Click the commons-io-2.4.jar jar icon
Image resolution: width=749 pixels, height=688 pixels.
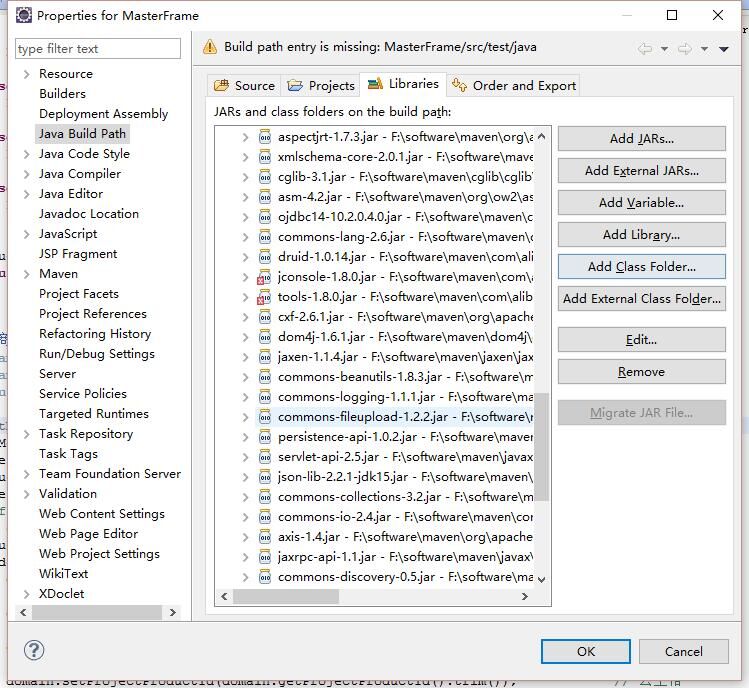(265, 517)
